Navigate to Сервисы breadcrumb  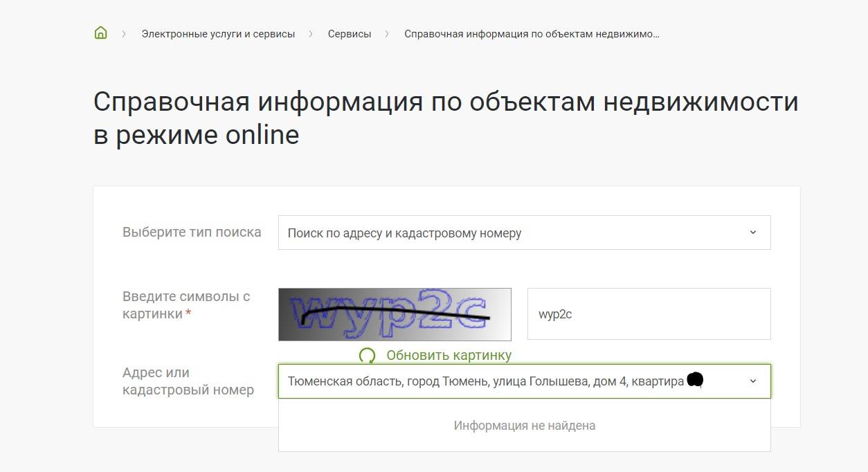point(350,34)
